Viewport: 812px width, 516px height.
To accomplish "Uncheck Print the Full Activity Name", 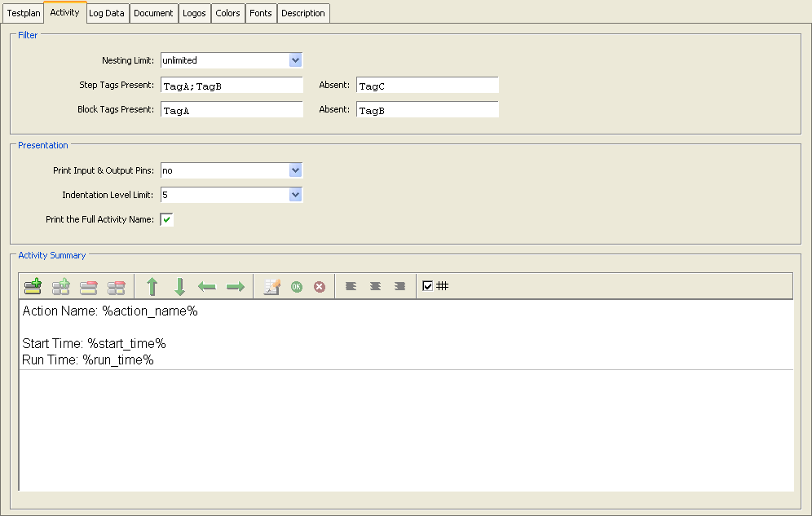I will pos(166,219).
